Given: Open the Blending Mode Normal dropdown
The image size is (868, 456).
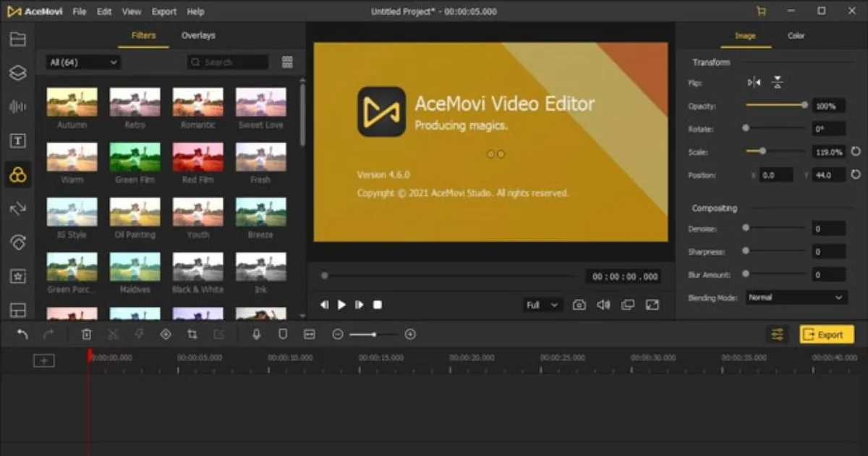Looking at the screenshot, I should pos(796,297).
